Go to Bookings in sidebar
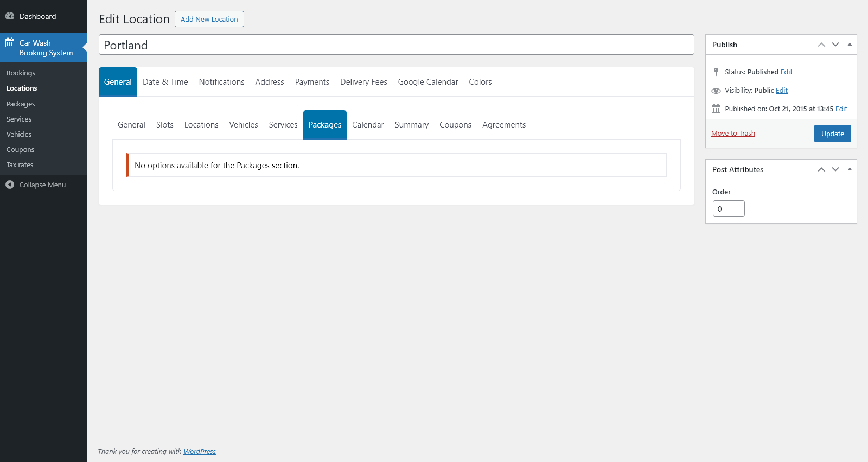Image resolution: width=868 pixels, height=462 pixels. click(21, 73)
